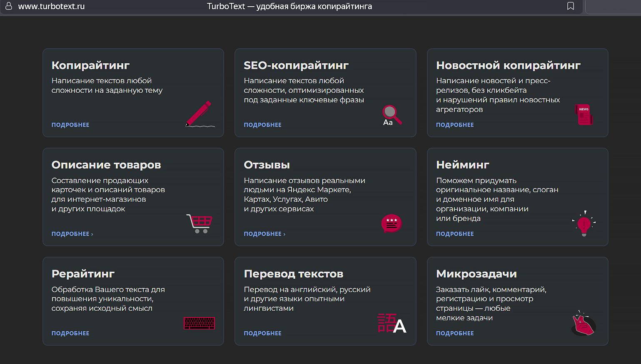Open the Нейминг heading
The height and width of the screenshot is (364, 641).
coord(462,165)
